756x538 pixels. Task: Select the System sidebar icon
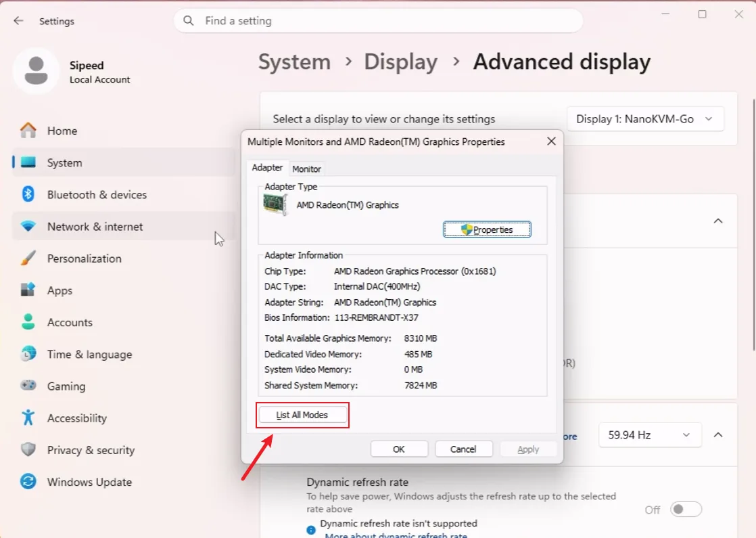coord(28,162)
